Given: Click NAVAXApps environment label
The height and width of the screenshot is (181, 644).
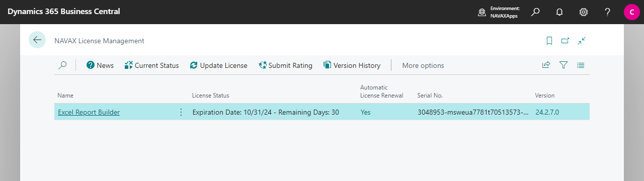Looking at the screenshot, I should coord(504,16).
